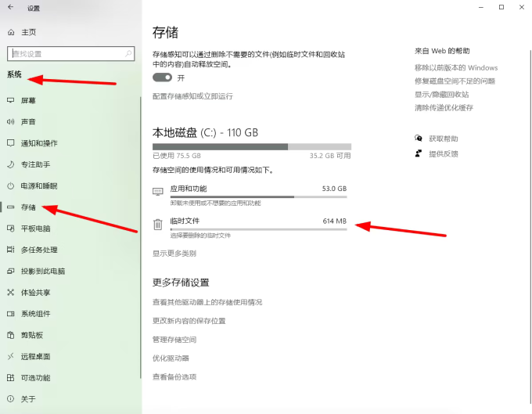Click the sidebar vertical scrollbar

click(x=140, y=238)
